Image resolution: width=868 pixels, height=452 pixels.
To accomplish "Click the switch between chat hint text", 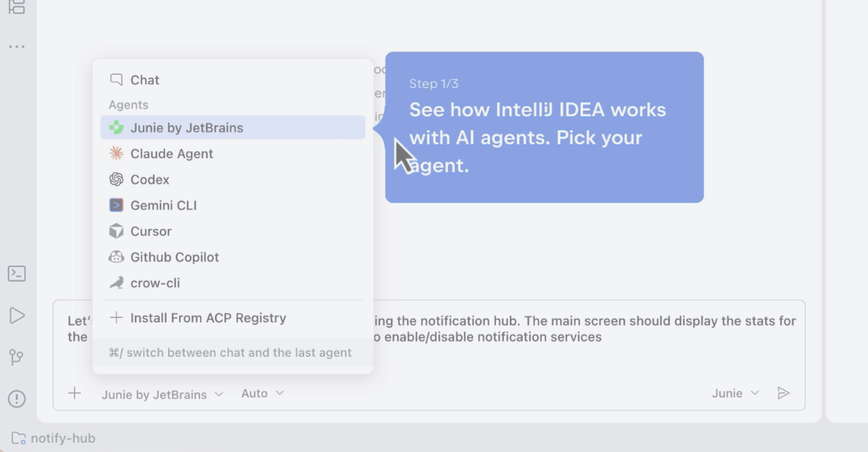I will point(230,353).
